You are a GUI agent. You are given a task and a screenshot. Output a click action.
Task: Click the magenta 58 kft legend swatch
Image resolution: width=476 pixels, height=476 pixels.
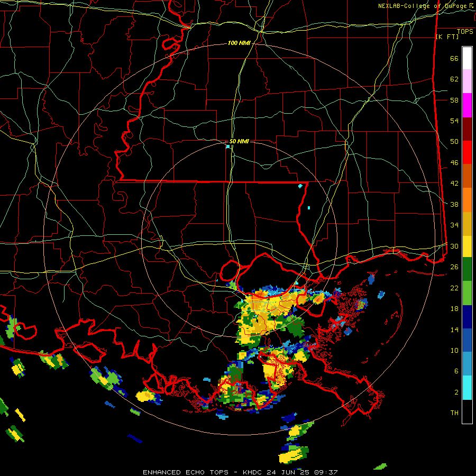pos(467,105)
